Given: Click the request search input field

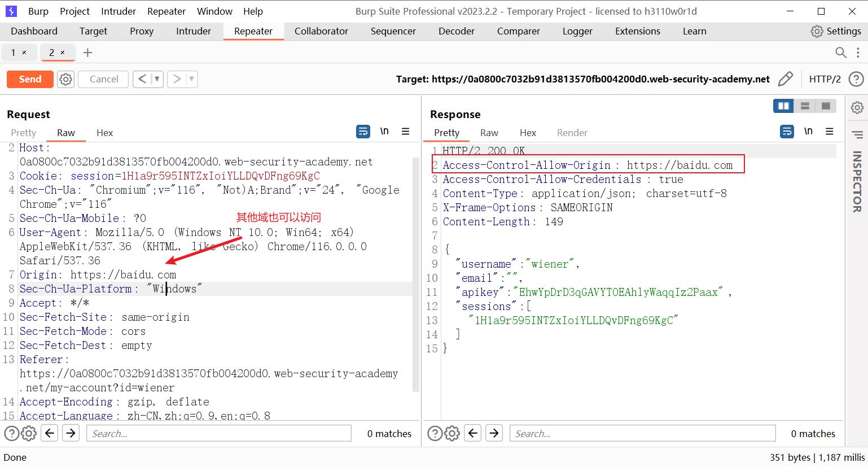Looking at the screenshot, I should (x=219, y=433).
